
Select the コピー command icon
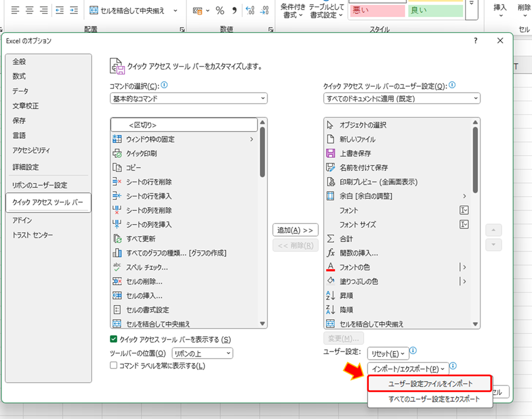[x=117, y=168]
